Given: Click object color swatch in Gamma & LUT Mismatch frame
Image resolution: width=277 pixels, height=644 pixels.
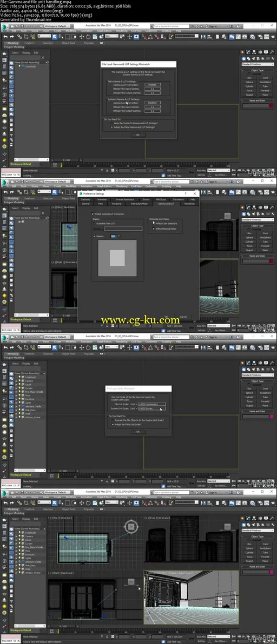Looking at the screenshot, I should tap(271, 105).
